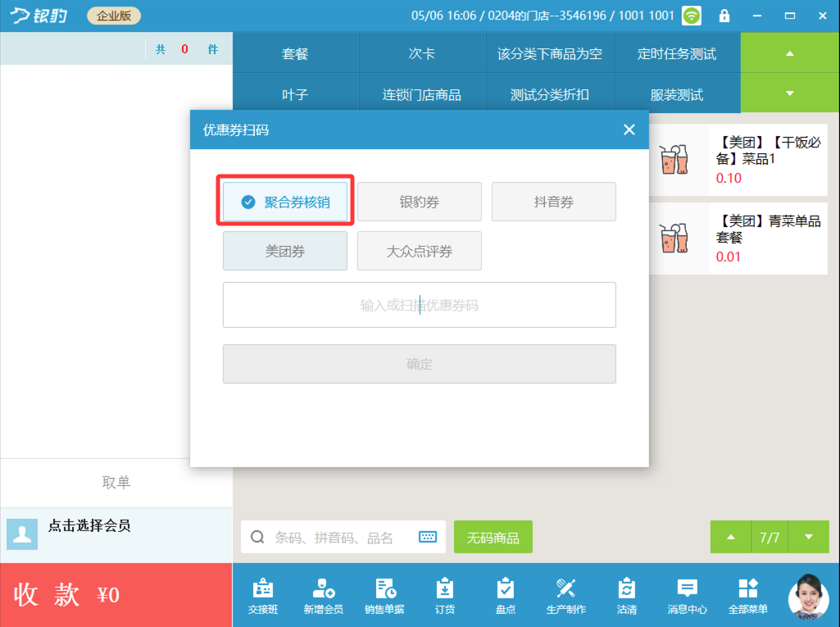
Task: Open the 服装测试 category tab
Action: click(x=677, y=94)
